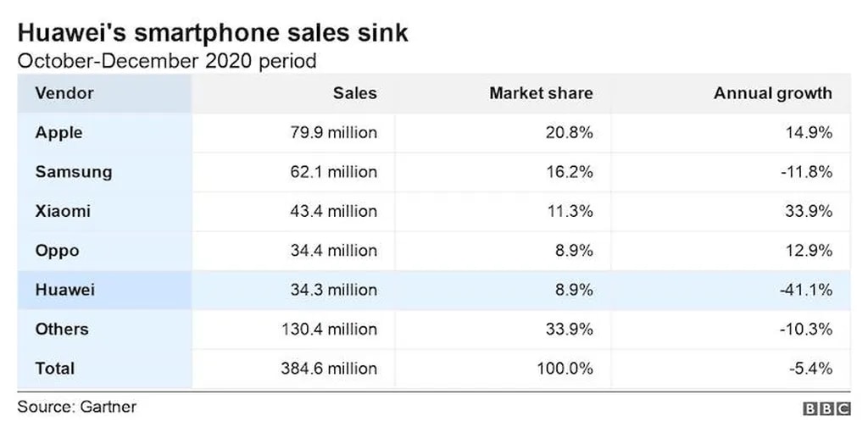Click Samsung's 16.2% market share value
This screenshot has width=868, height=438.
[x=570, y=172]
